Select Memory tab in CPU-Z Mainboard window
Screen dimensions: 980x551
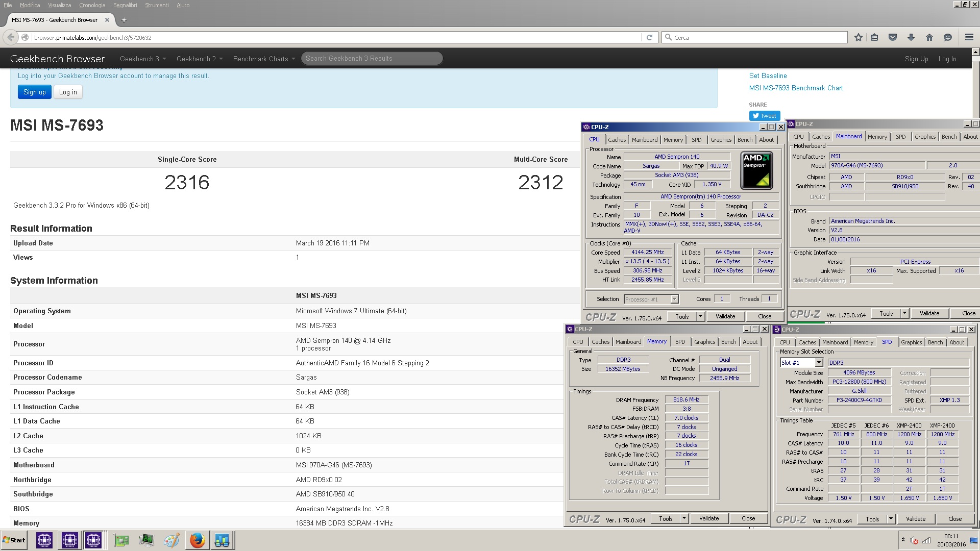pos(877,137)
